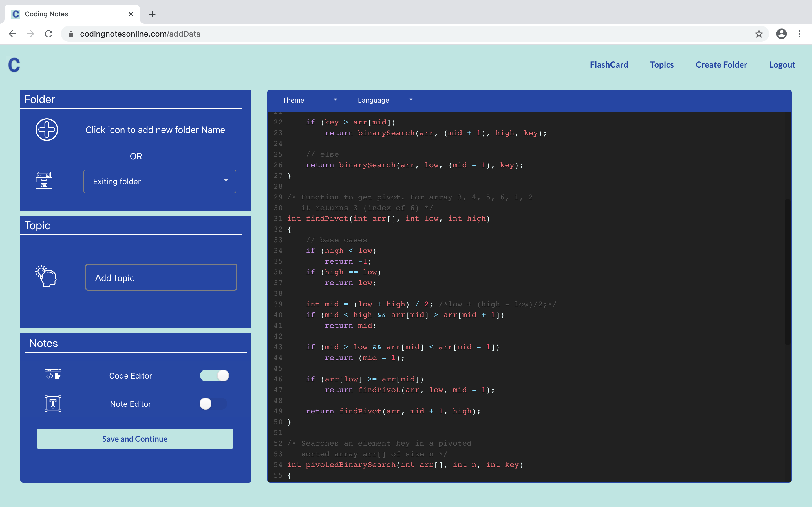Disable the Code Editor toggle
812x507 pixels.
coord(215,375)
